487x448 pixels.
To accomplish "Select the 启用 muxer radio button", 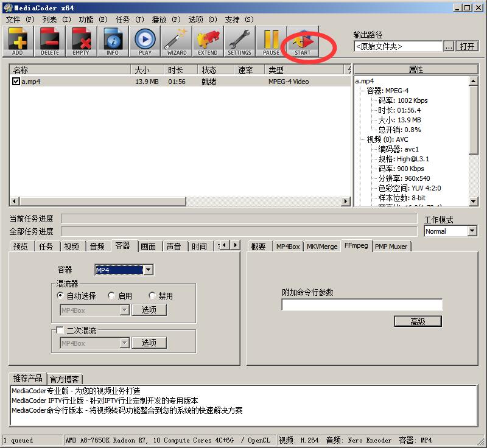I will tap(111, 296).
